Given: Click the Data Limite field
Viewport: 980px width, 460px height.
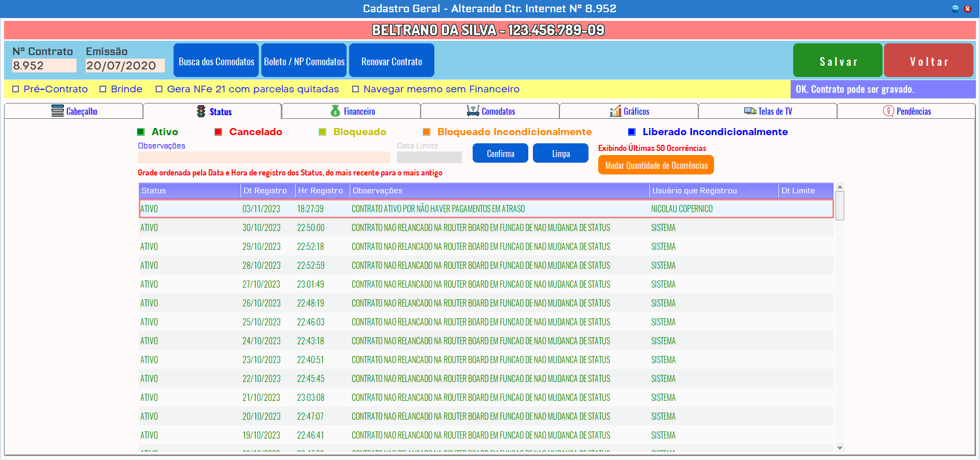Looking at the screenshot, I should 429,157.
